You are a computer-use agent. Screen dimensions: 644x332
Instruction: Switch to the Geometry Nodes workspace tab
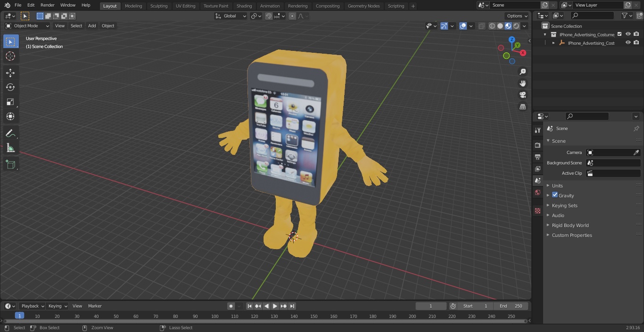[363, 6]
